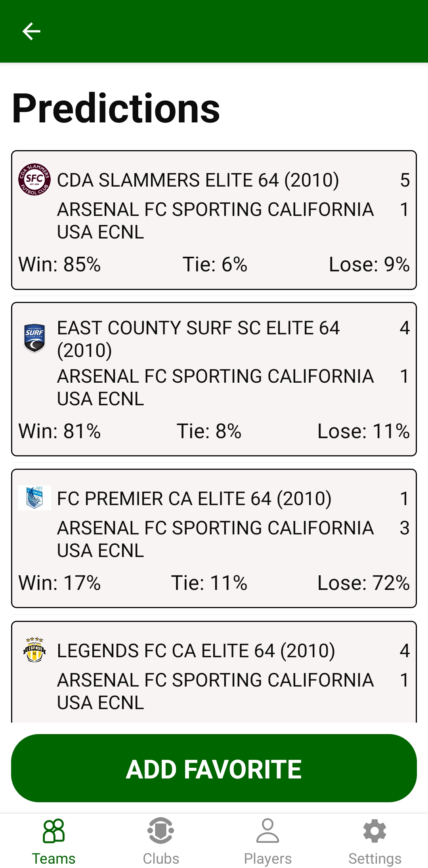Tap the FC Premier CA crest logo
Viewport: 428px width, 868px height.
(34, 498)
